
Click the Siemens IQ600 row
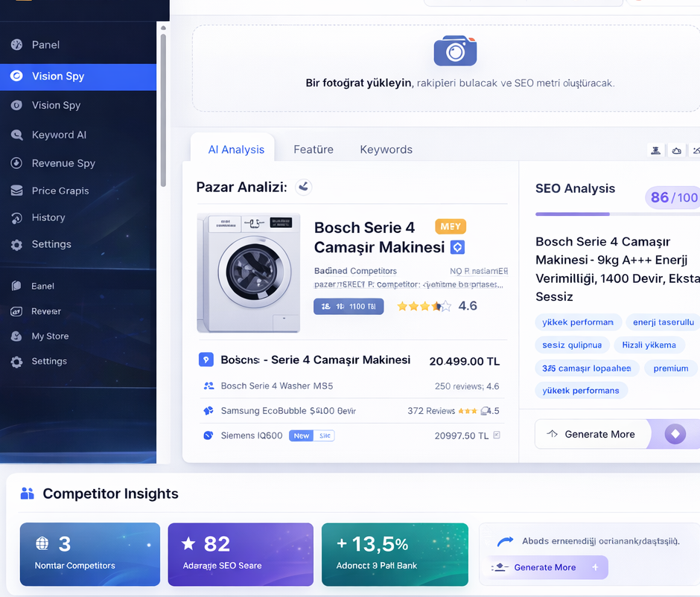coord(352,435)
